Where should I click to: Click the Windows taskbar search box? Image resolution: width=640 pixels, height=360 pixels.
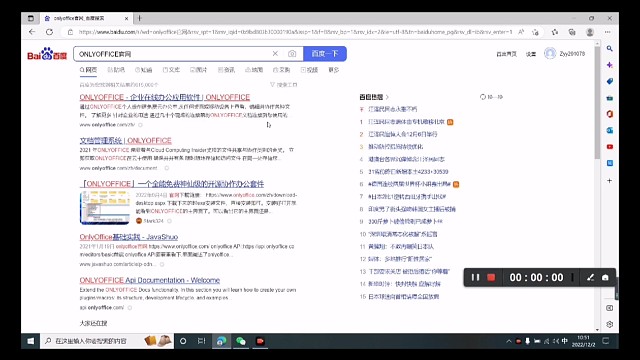point(107,341)
